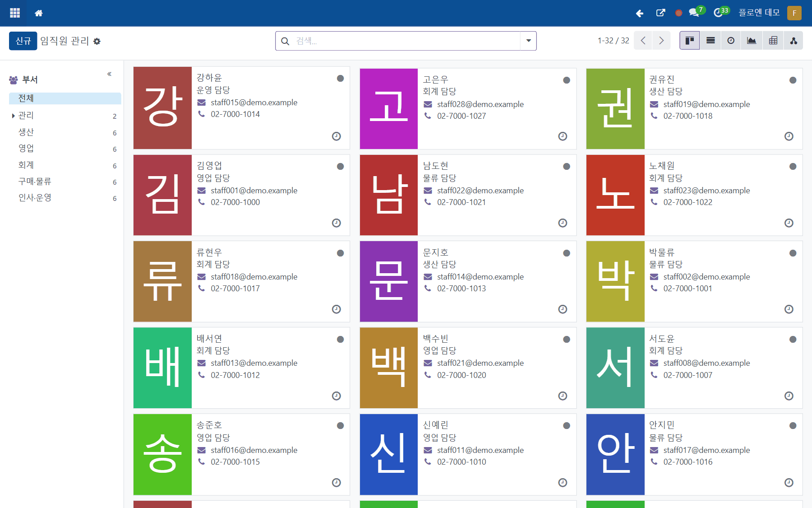Focus the 검색 search field

(406, 41)
